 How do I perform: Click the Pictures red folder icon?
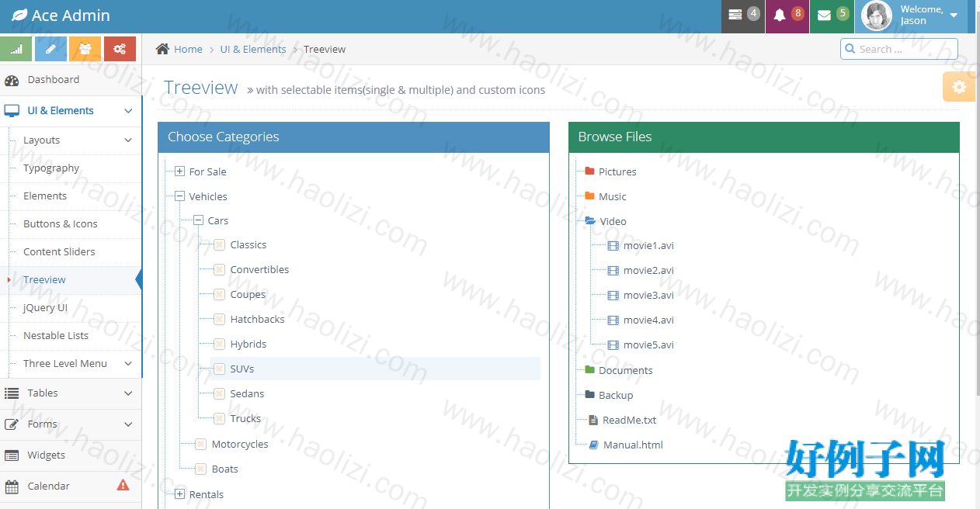(589, 171)
